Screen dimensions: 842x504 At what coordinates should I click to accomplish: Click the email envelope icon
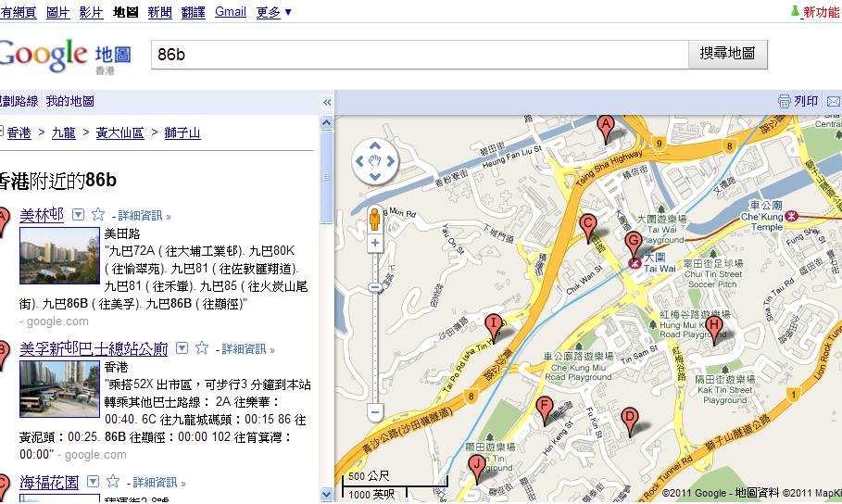pyautogui.click(x=834, y=102)
